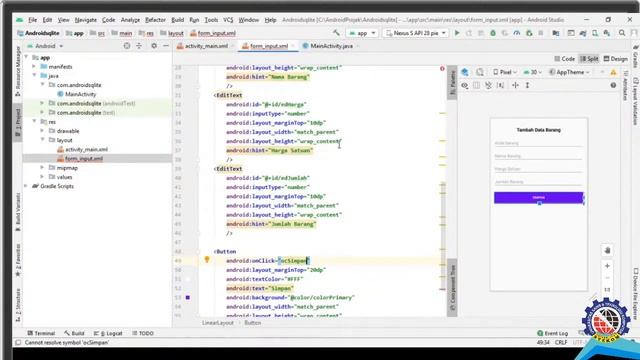Open the TODO tool window
This screenshot has height=360, width=640.
(143, 333)
